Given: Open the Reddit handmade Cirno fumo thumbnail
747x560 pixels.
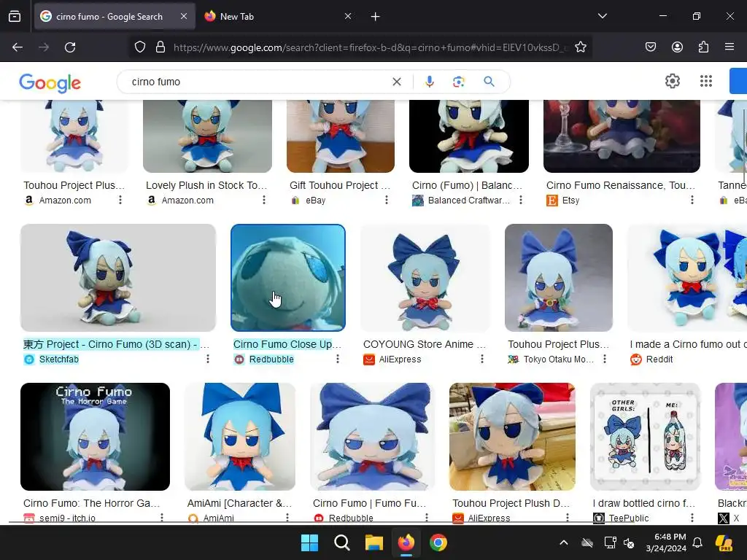Looking at the screenshot, I should tap(687, 278).
